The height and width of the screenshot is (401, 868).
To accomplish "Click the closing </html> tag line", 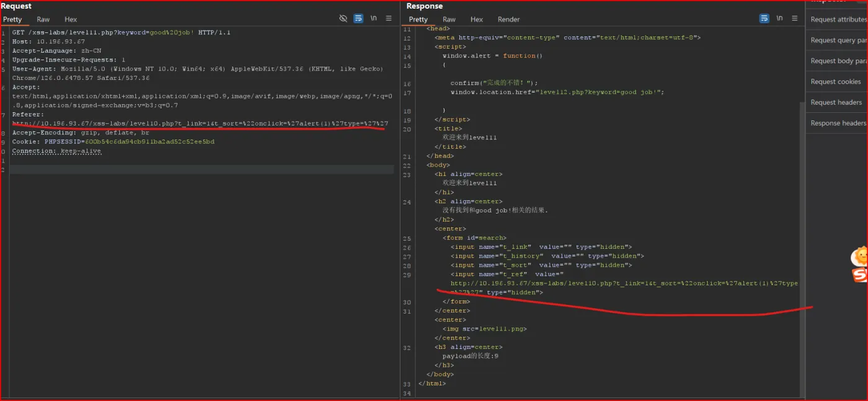I will click(x=432, y=384).
